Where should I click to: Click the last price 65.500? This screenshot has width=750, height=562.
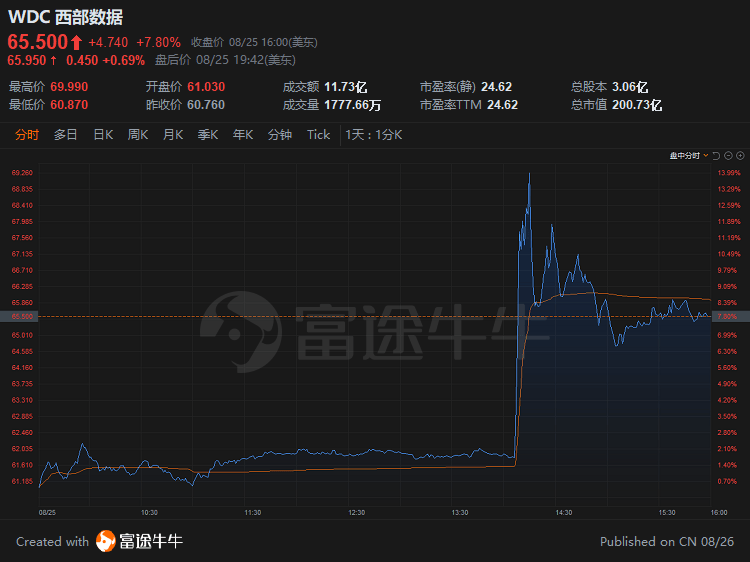tap(38, 42)
